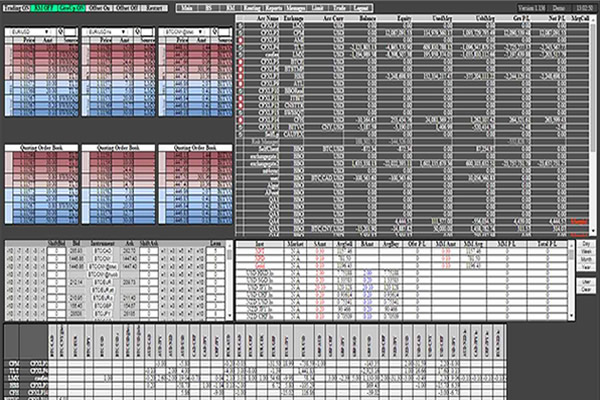Toggle the Trading ON switch

coord(17,6)
